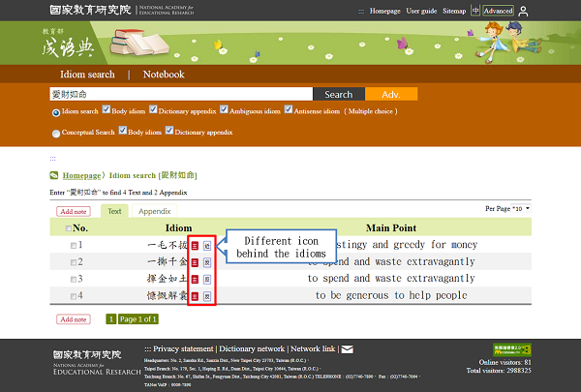
Task: Toggle the Antisense idiom checkbox
Action: pos(287,110)
